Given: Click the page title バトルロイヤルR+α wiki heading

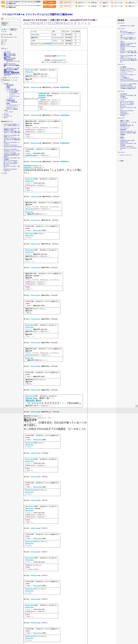Looking at the screenshot, I should 37,14.
